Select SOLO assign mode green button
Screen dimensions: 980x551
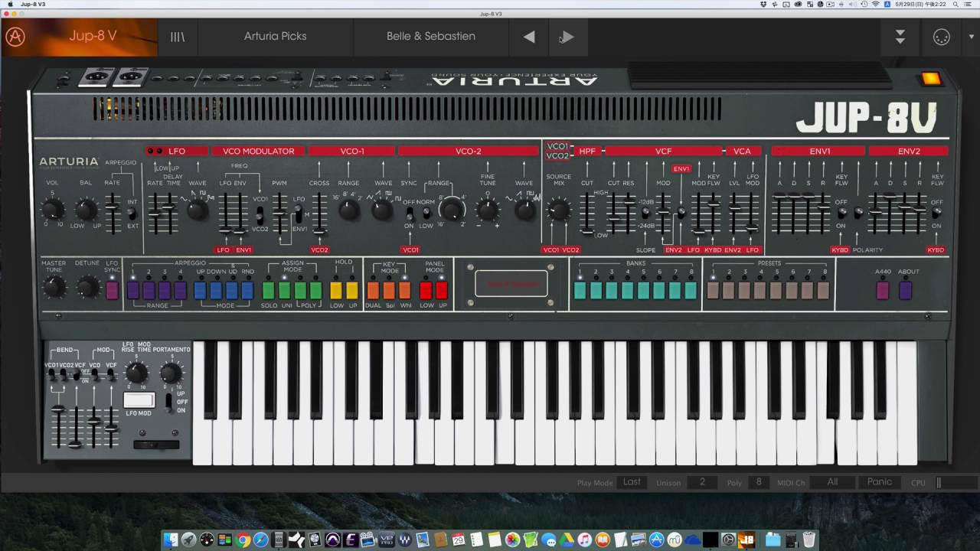point(269,290)
